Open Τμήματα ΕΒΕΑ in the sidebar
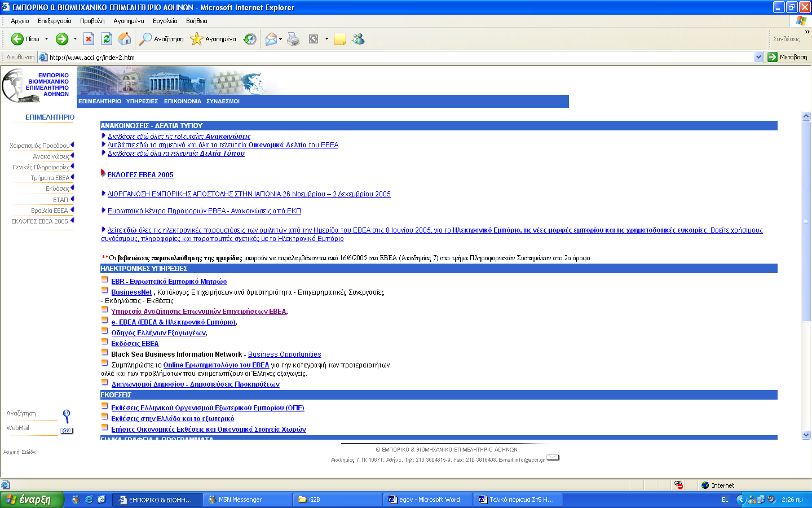Viewport: 812px width, 508px height. 50,178
